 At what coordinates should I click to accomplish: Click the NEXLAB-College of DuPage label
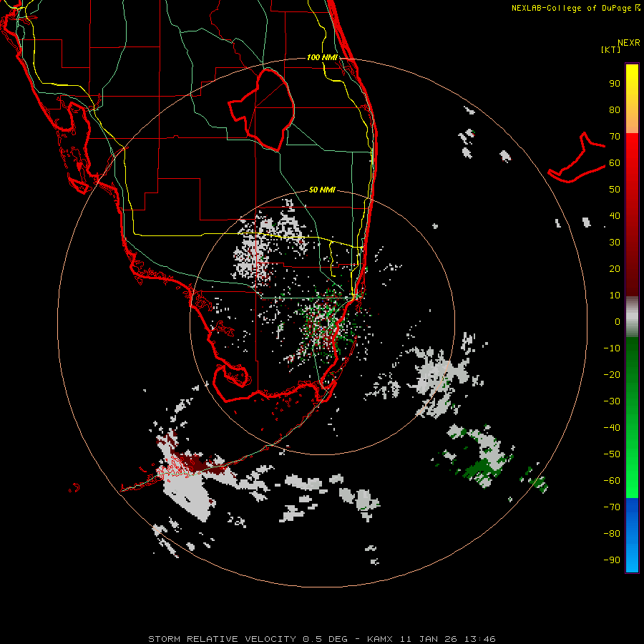click(x=576, y=8)
